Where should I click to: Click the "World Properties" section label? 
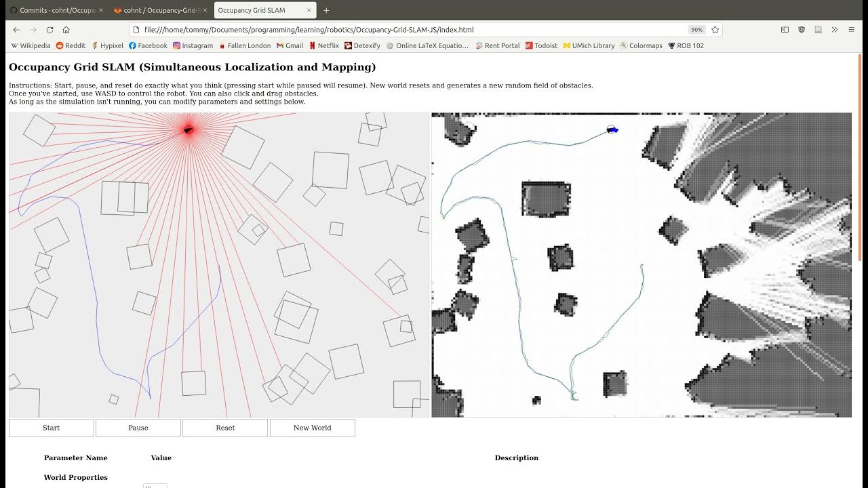(76, 477)
